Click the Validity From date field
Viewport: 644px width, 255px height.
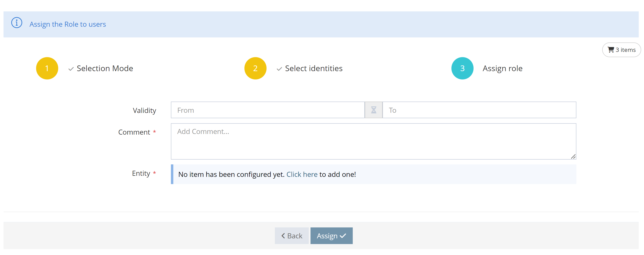point(268,110)
